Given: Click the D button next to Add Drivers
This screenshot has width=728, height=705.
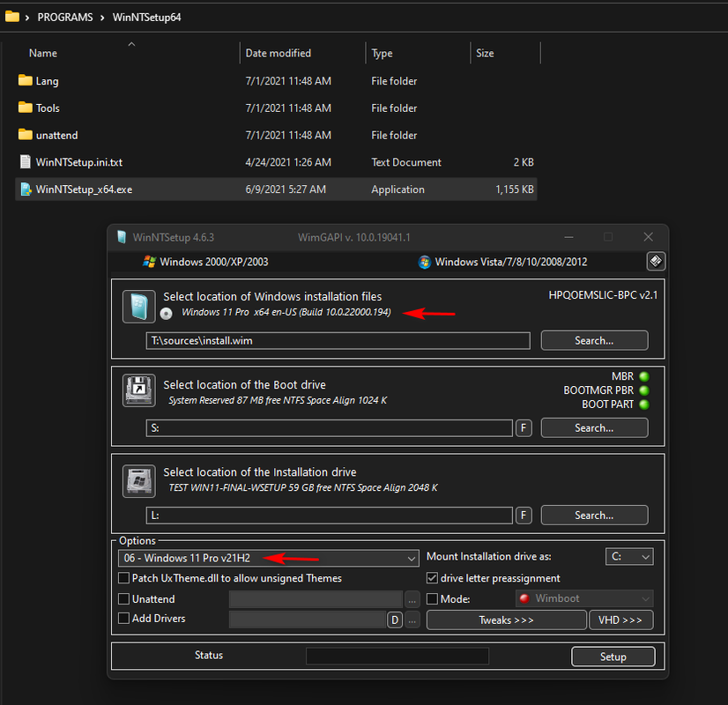Looking at the screenshot, I should coord(395,620).
